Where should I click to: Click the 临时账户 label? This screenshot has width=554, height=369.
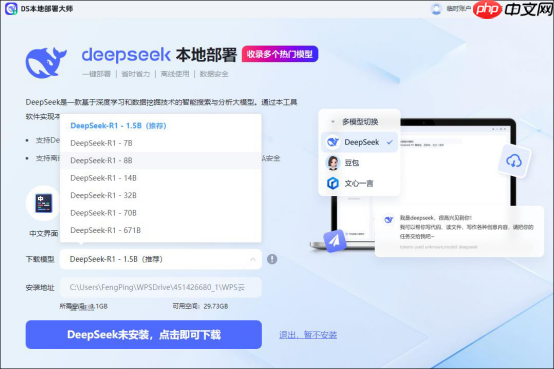[x=459, y=9]
